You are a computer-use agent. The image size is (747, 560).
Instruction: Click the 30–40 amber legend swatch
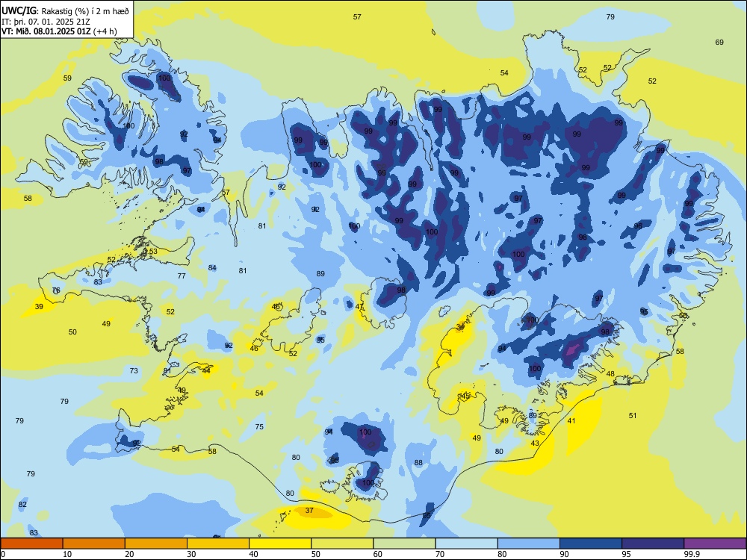point(218,544)
